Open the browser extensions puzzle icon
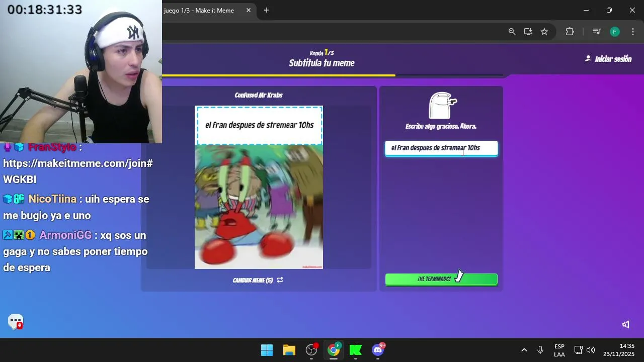 (570, 31)
